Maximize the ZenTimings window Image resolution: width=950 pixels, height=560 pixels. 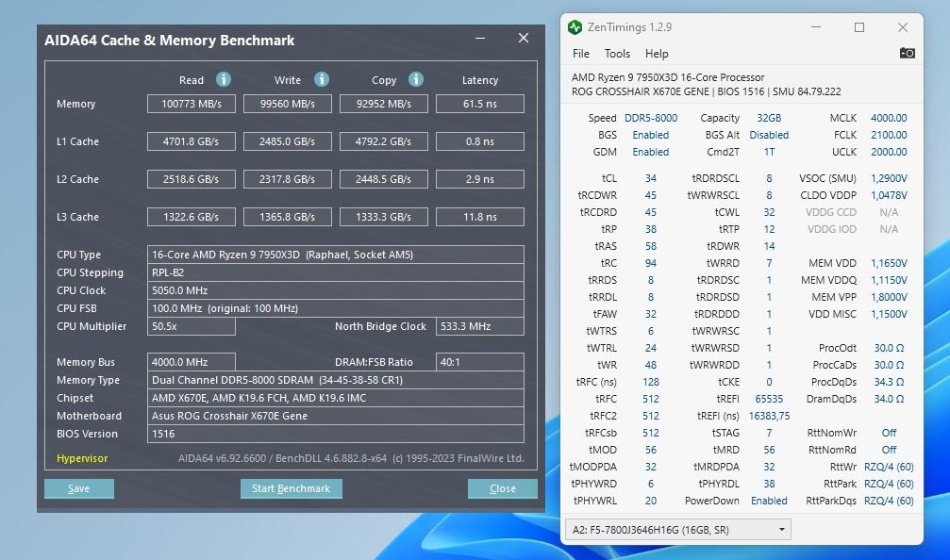click(x=859, y=27)
